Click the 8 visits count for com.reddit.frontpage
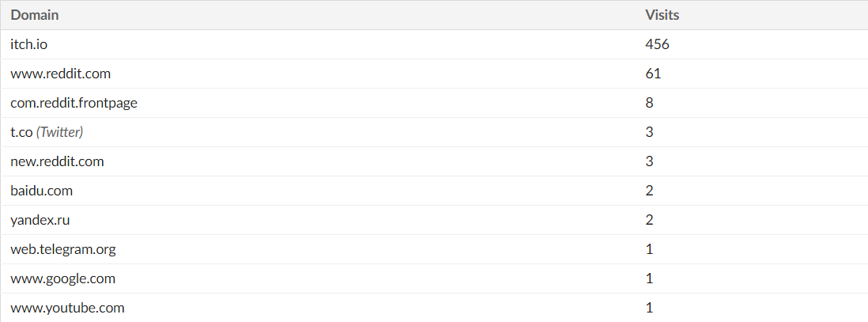 point(649,103)
